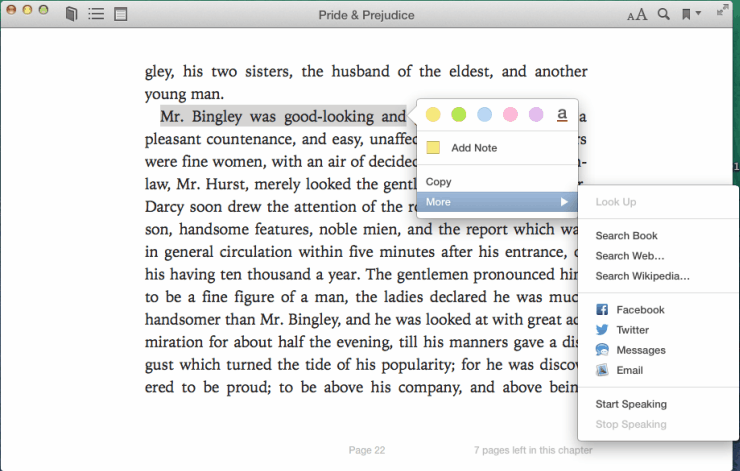The width and height of the screenshot is (740, 471).
Task: Choose Search Web...
Action: [x=630, y=256]
